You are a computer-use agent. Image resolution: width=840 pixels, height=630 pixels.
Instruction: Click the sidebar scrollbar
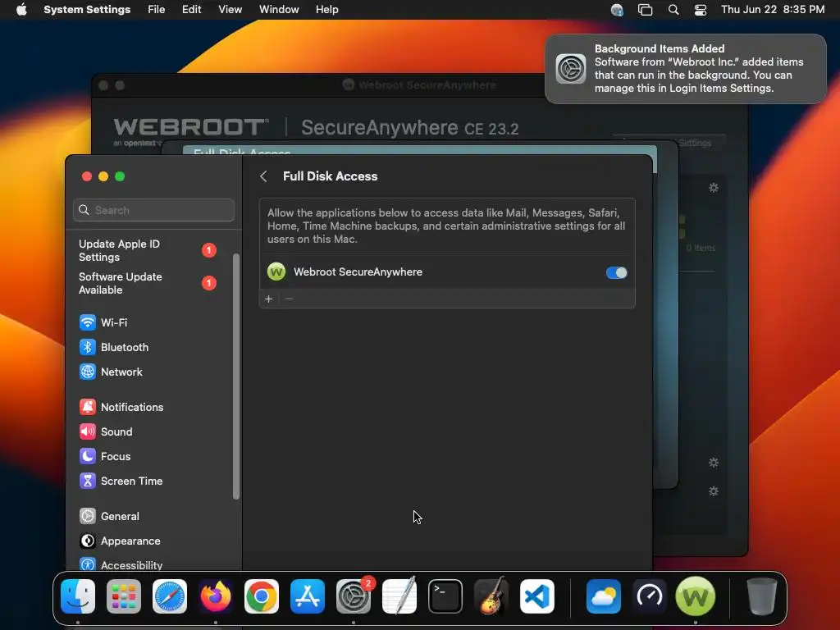click(235, 377)
